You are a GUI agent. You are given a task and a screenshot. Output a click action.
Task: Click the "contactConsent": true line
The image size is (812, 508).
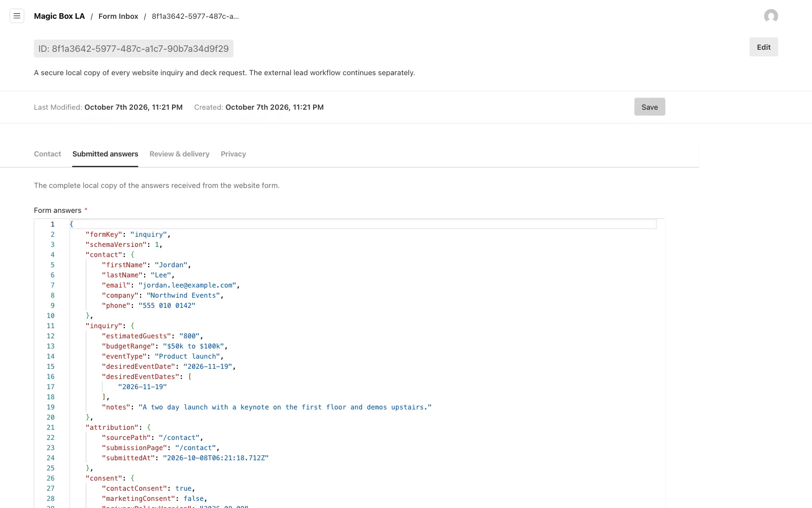click(148, 488)
